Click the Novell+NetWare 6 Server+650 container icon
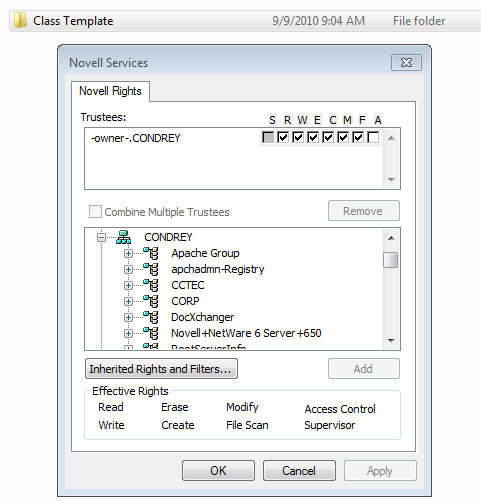This screenshot has height=501, width=481. pos(151,333)
